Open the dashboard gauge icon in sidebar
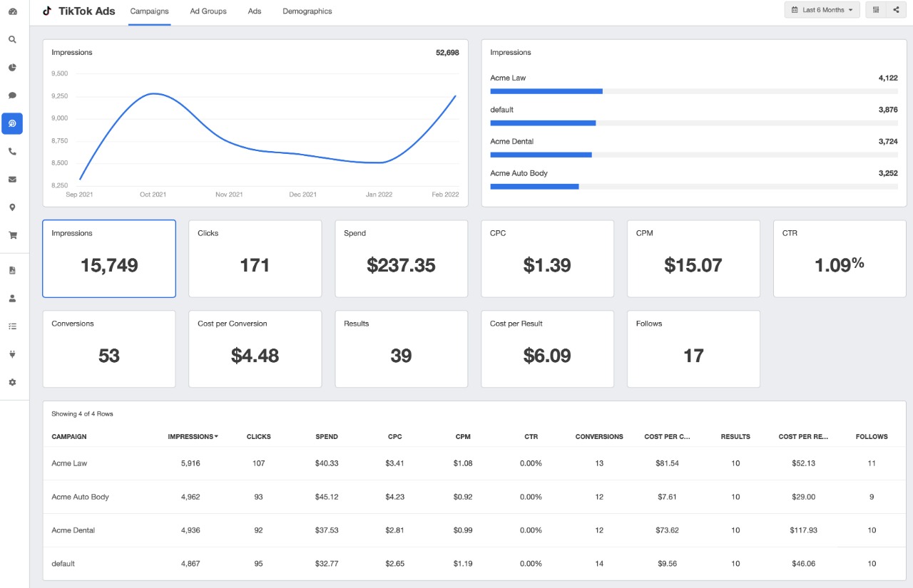This screenshot has height=588, width=913. pyautogui.click(x=12, y=11)
